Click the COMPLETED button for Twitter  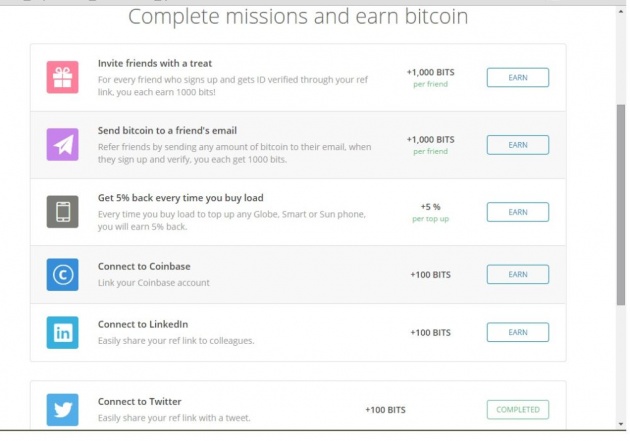(x=518, y=410)
